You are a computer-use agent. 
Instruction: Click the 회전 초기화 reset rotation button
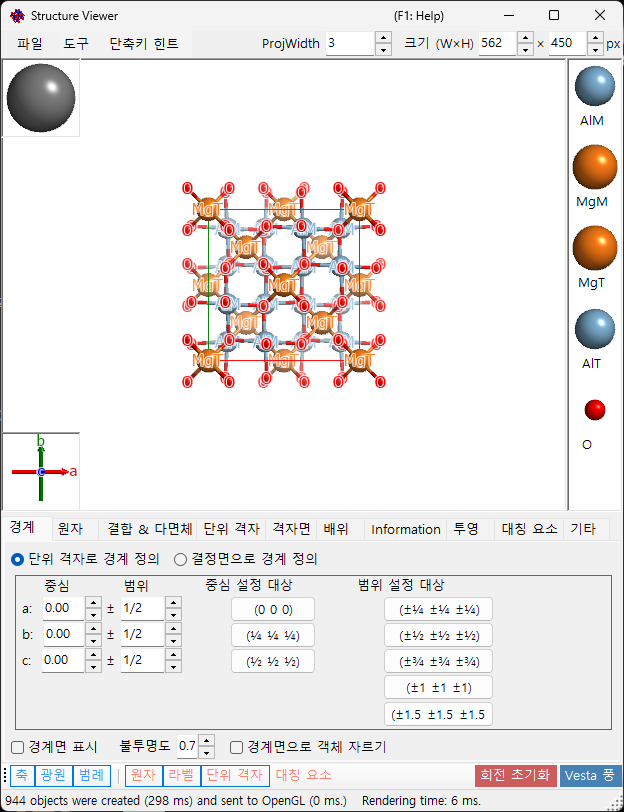515,775
